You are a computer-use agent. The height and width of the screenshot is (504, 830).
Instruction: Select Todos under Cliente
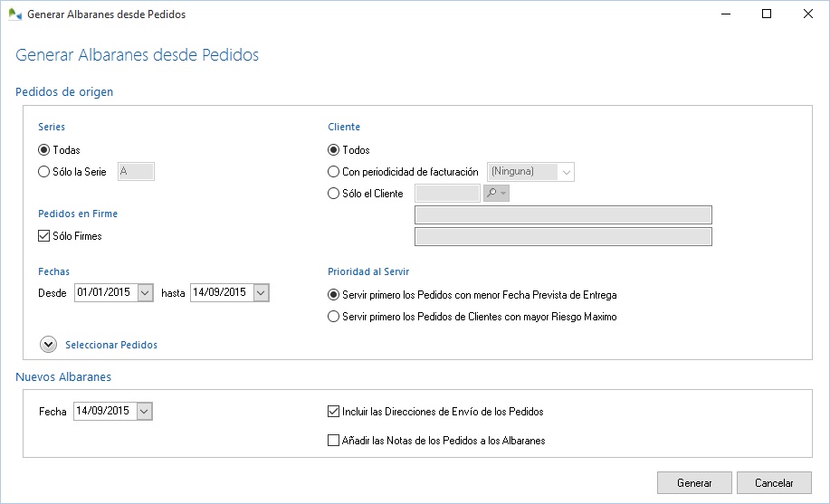pos(334,150)
